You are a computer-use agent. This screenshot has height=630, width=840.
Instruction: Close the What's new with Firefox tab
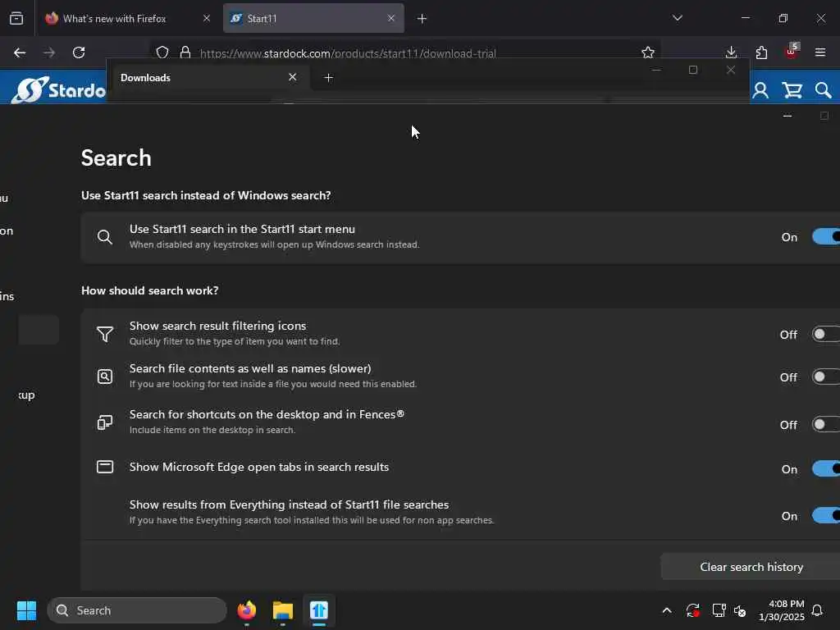pos(207,18)
